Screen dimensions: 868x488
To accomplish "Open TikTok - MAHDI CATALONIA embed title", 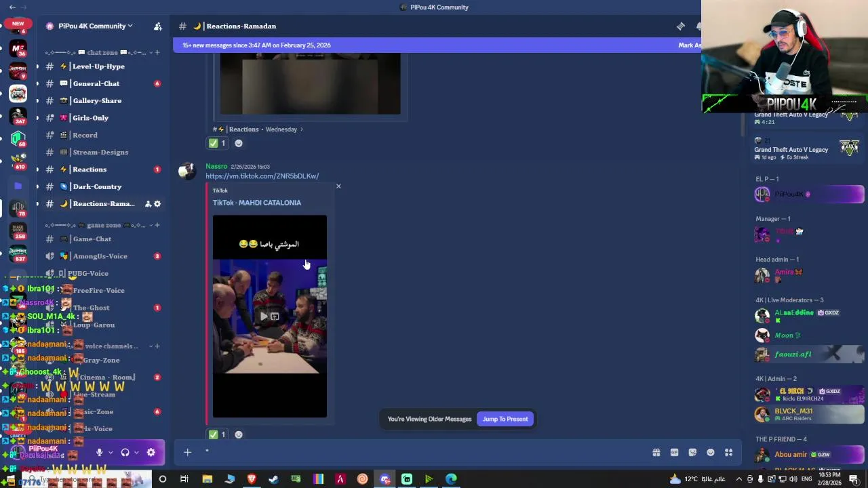I will 257,203.
